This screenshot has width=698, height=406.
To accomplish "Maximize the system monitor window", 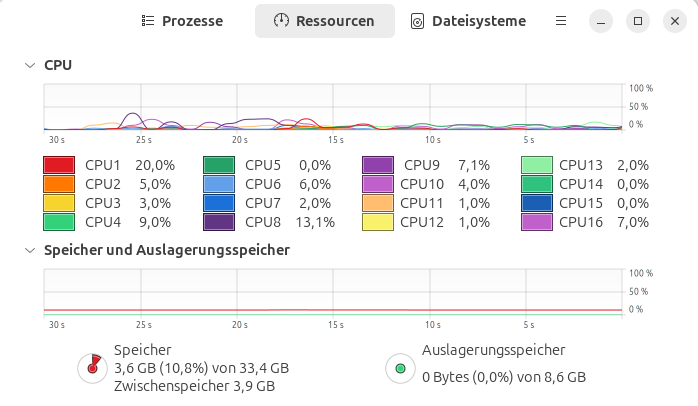I will 637,20.
